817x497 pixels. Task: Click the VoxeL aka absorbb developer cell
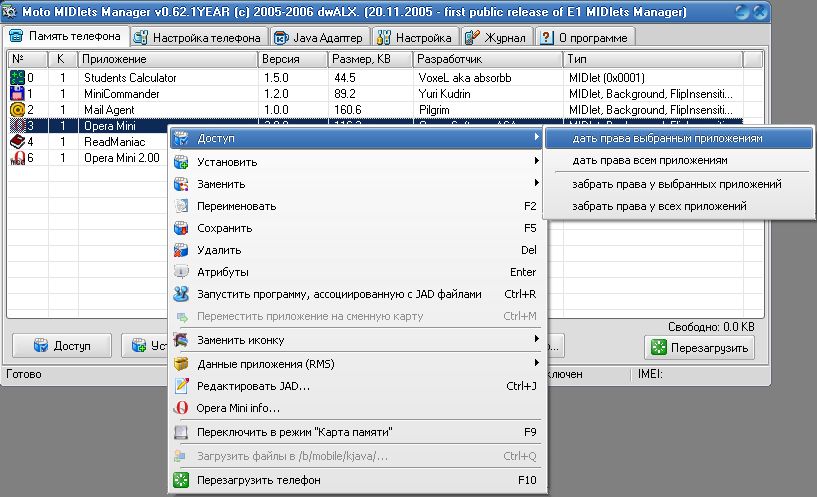465,78
